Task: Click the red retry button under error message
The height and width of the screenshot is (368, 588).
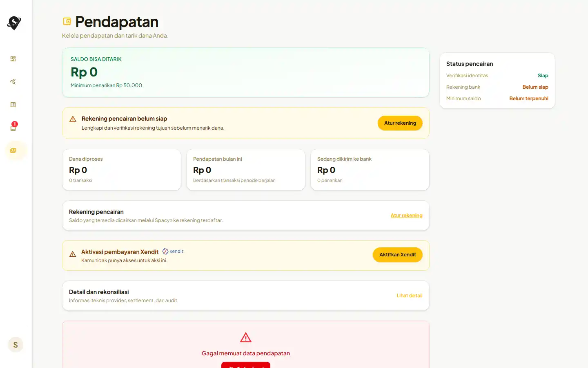Action: tap(246, 365)
